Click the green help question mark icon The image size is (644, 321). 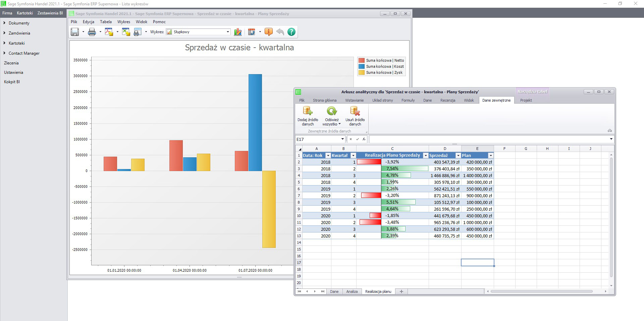coord(291,32)
